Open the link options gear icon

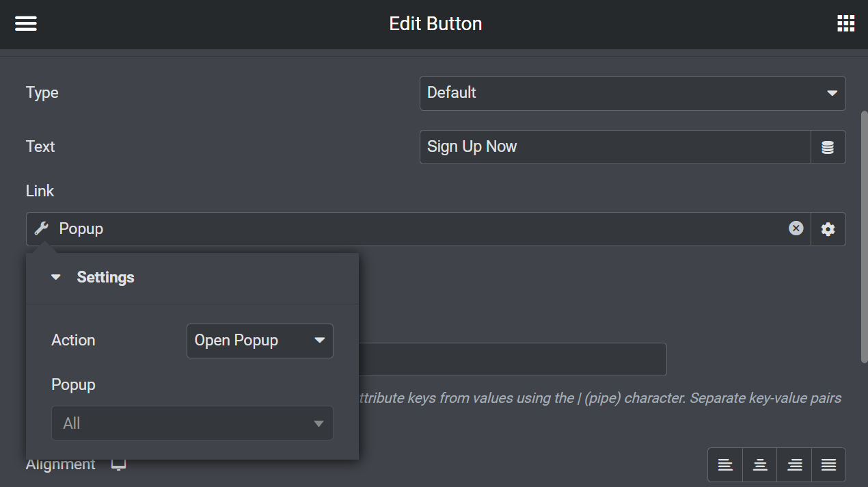[828, 229]
